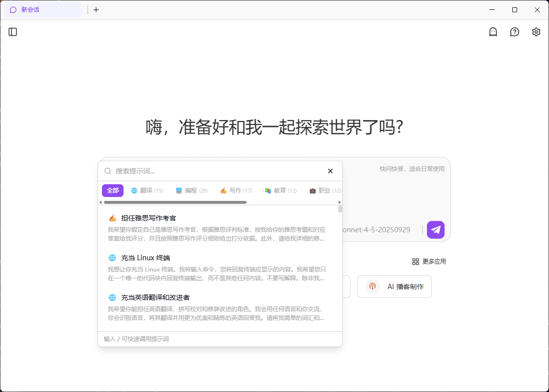Screen dimensions: 549x392
Task: Click the category scroll left arrow
Action: 101,202
